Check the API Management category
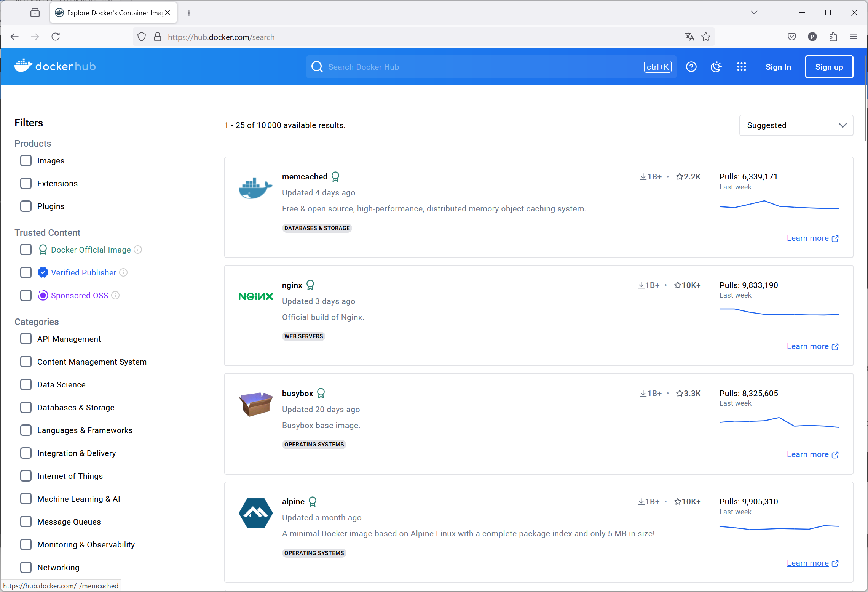The height and width of the screenshot is (592, 868). coord(26,339)
